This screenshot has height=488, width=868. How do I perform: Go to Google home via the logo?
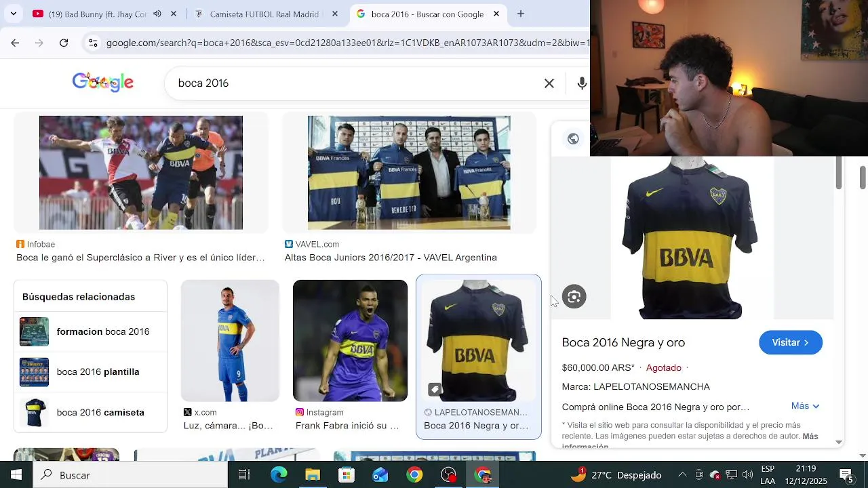click(x=103, y=83)
